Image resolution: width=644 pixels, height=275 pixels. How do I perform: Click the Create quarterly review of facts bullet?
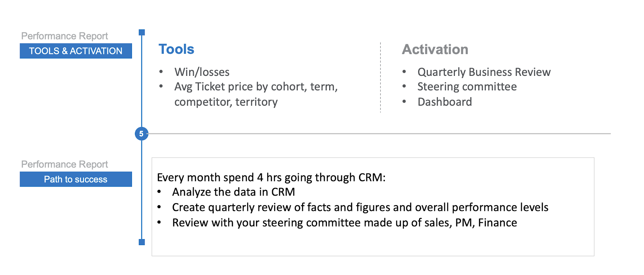click(x=360, y=207)
